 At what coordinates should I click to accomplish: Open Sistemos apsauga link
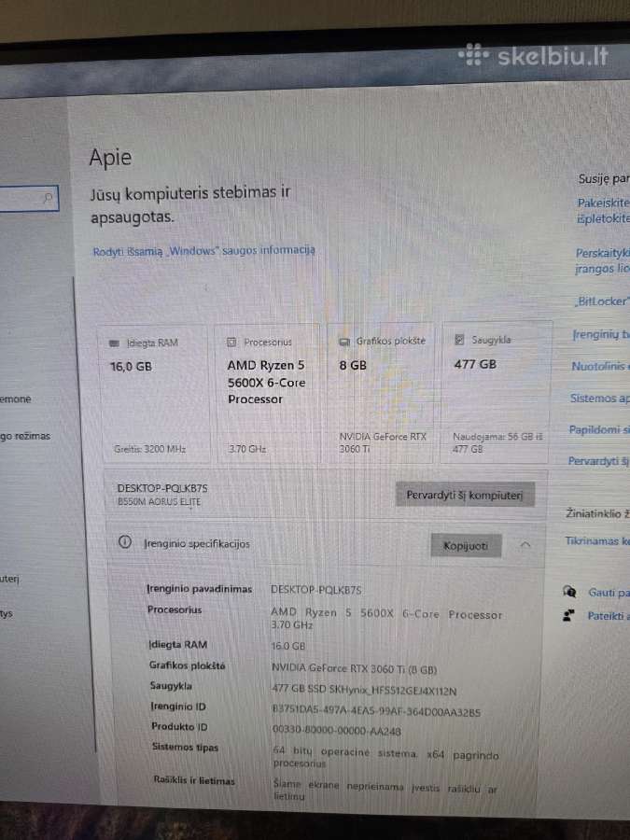click(600, 398)
